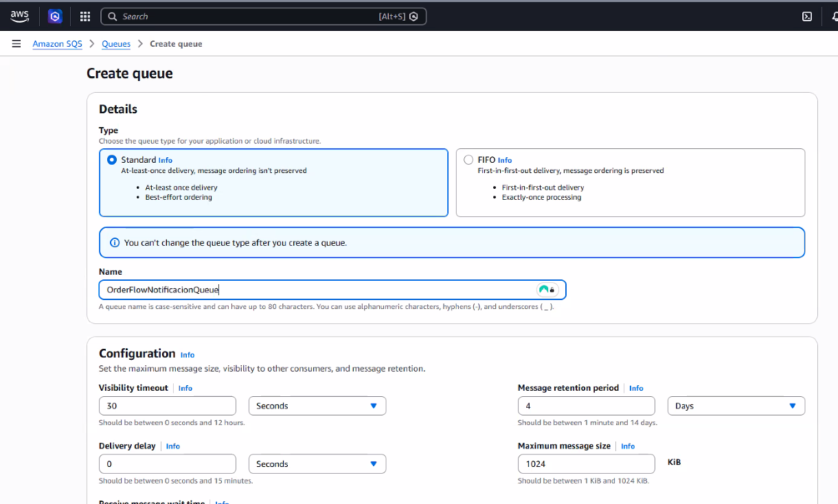Go to Amazon SQS breadcrumb link

pos(58,44)
